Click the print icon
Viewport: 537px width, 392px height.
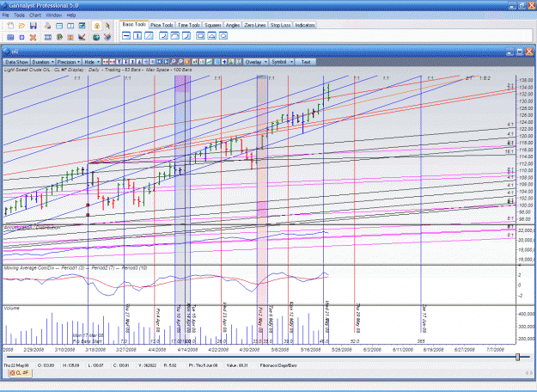pyautogui.click(x=48, y=26)
